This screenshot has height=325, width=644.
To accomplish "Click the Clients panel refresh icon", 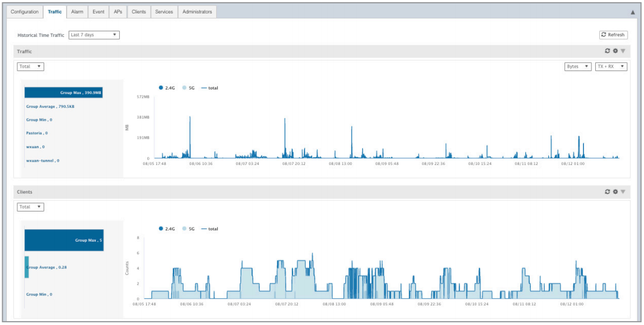I will tap(607, 192).
